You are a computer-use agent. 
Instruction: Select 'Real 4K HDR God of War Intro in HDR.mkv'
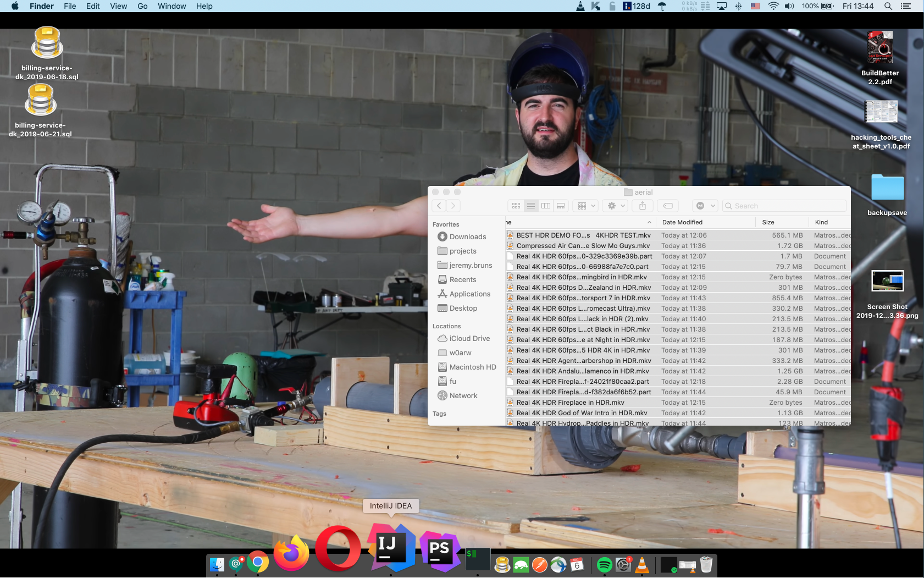click(678, 413)
